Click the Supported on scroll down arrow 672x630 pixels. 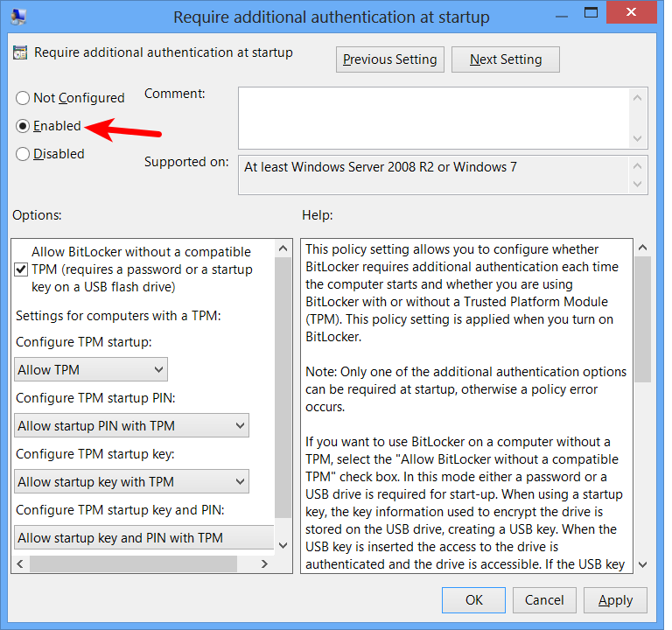point(638,184)
